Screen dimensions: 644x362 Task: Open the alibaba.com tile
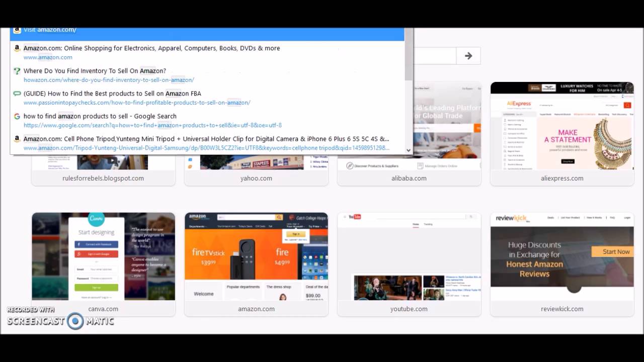click(409, 134)
